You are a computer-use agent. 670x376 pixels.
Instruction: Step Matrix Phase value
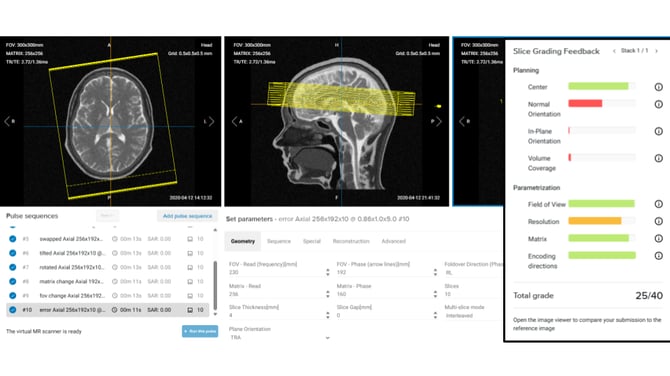435,294
